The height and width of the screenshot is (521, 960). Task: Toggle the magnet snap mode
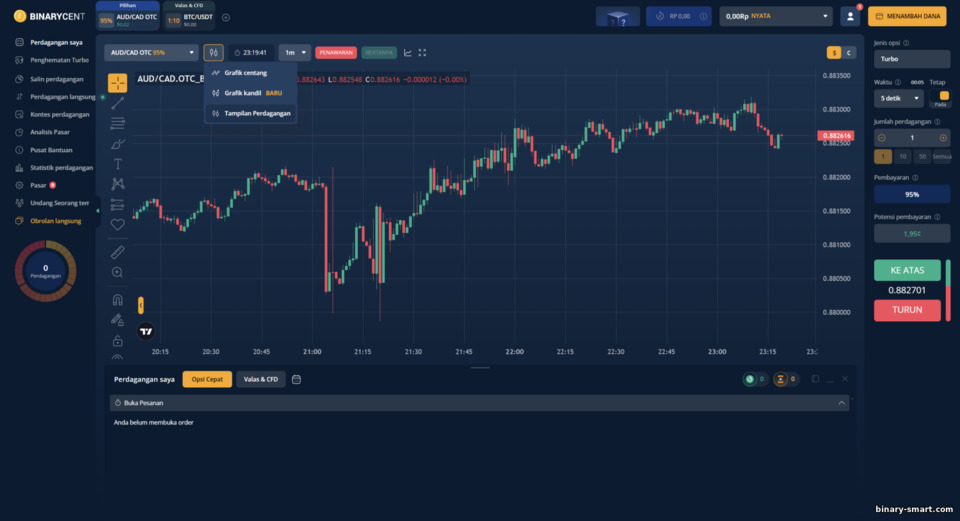pyautogui.click(x=118, y=299)
